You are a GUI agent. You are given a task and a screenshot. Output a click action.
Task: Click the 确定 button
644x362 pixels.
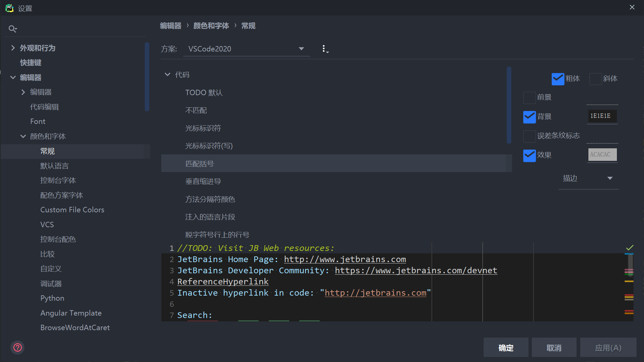tap(506, 347)
